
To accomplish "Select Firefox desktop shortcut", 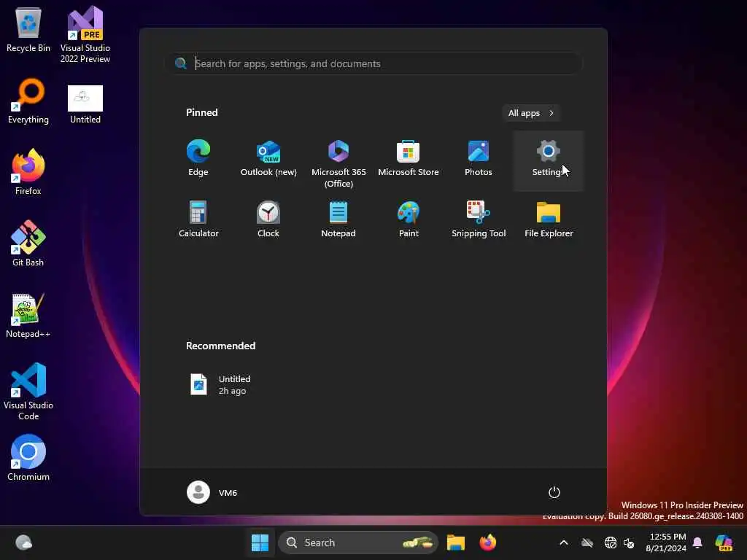I will click(x=28, y=172).
